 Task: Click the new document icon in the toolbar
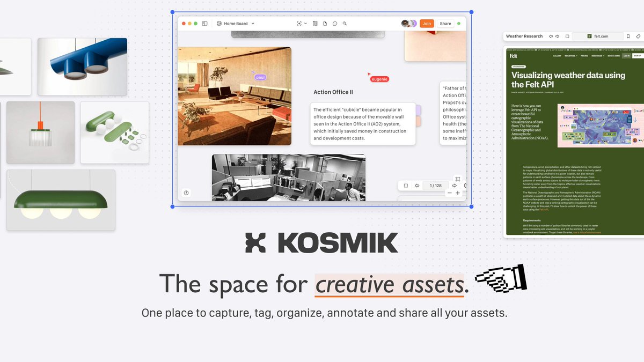tap(326, 23)
